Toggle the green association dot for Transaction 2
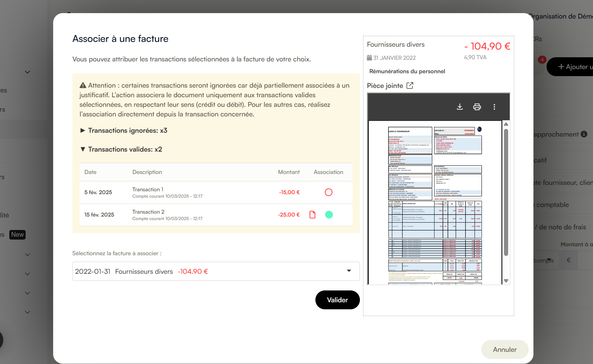593x364 pixels. point(329,215)
